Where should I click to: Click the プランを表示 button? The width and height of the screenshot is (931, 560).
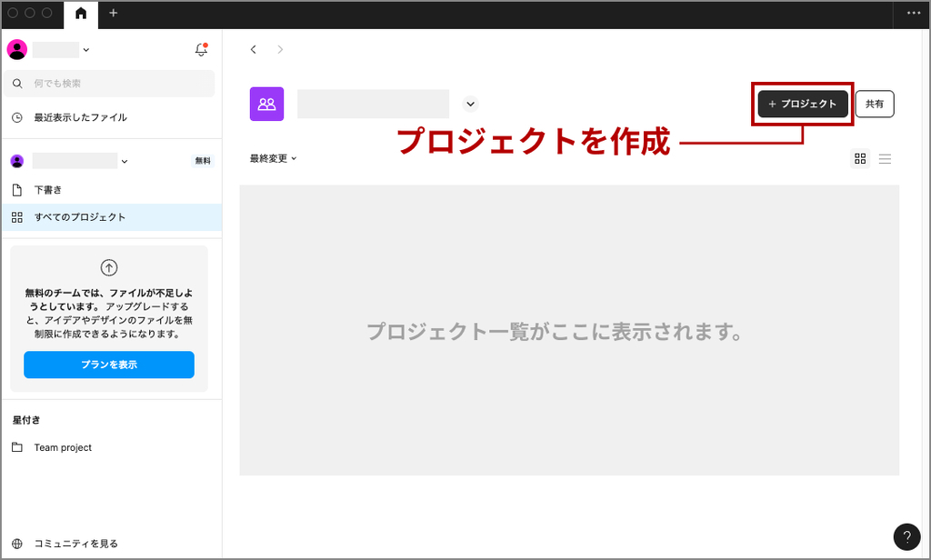point(109,365)
